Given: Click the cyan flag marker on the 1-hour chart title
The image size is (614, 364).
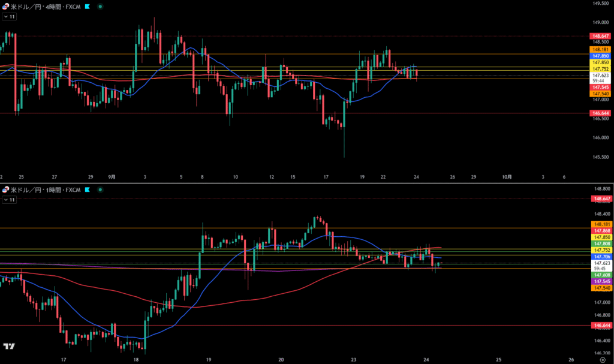Looking at the screenshot, I should (88, 190).
